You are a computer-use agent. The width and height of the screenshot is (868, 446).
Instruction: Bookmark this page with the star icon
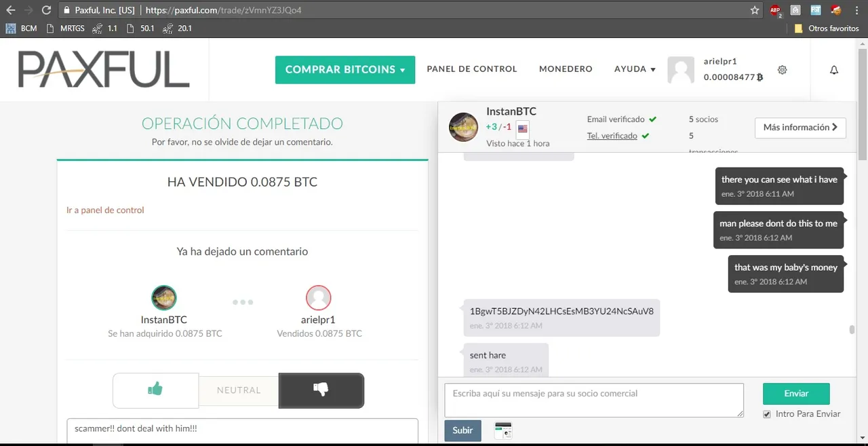755,10
